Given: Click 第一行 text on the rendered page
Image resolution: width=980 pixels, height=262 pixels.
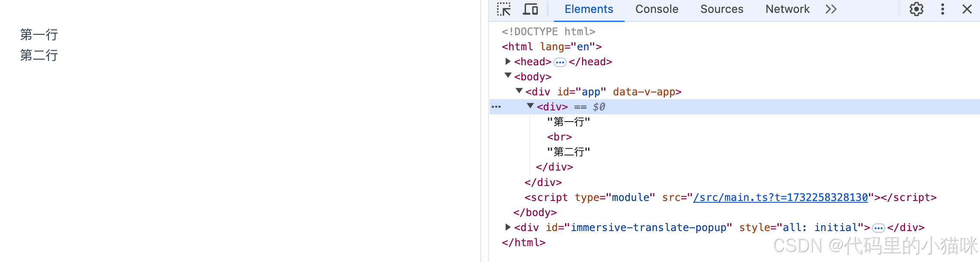Looking at the screenshot, I should coord(39,35).
